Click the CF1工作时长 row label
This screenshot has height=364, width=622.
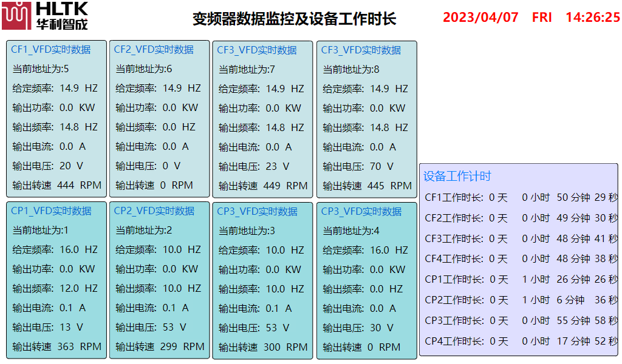coord(454,198)
